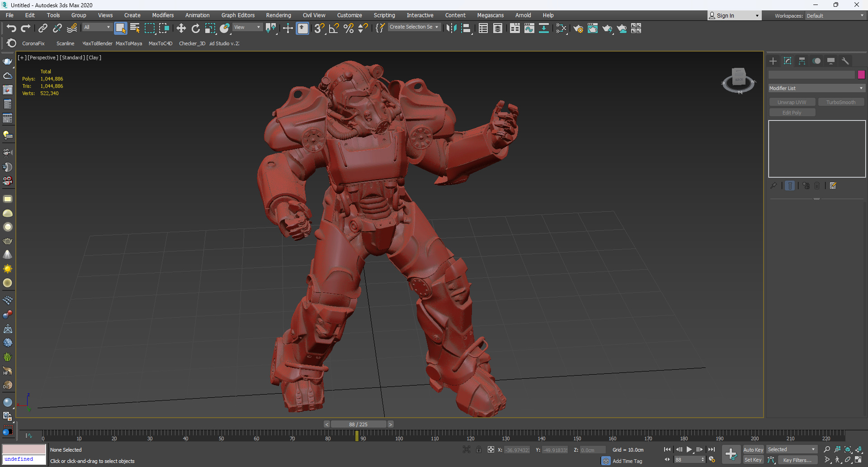Click the Undo arrow icon

pos(11,29)
